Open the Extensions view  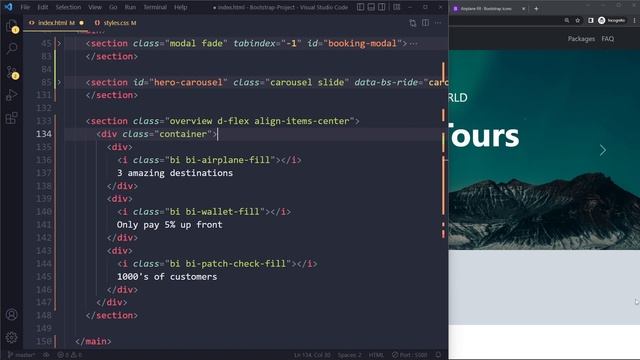(11, 118)
